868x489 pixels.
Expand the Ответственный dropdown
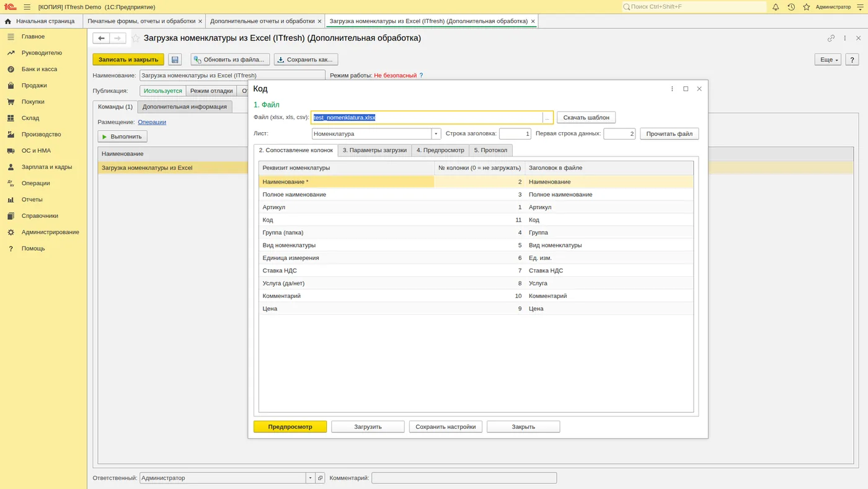(x=311, y=478)
